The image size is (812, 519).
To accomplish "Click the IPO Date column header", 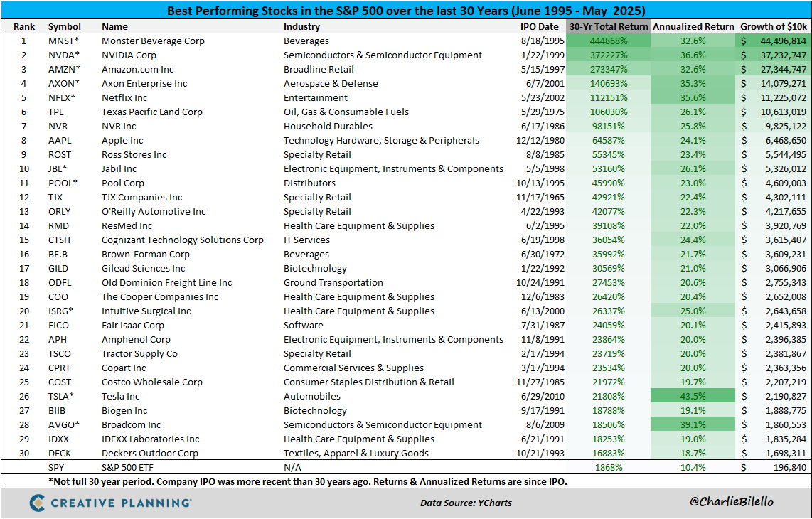I will tap(540, 26).
